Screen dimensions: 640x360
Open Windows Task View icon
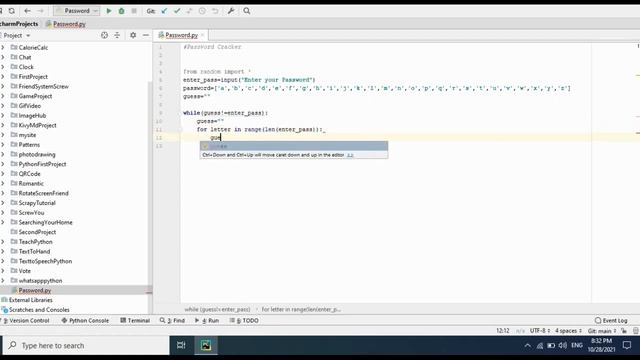pyautogui.click(x=181, y=345)
